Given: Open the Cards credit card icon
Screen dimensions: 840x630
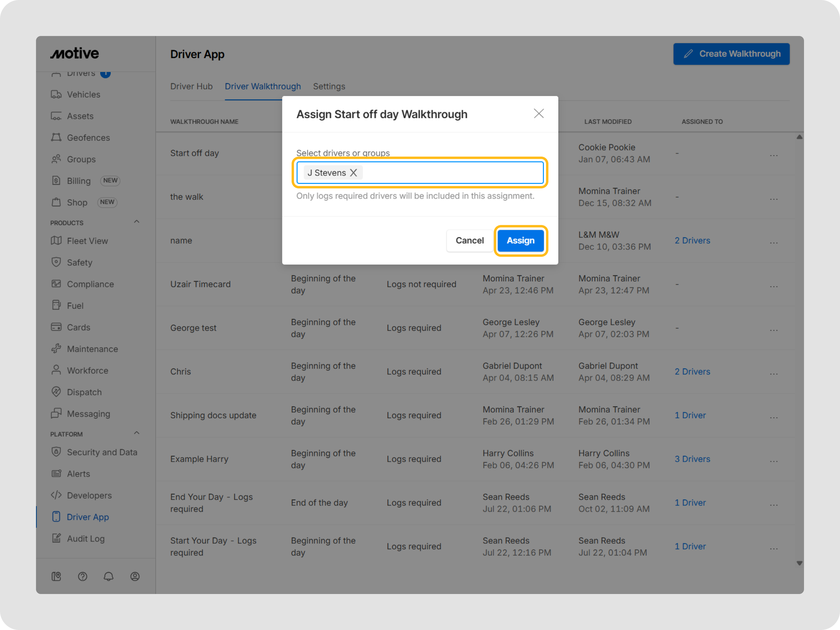Looking at the screenshot, I should point(56,327).
